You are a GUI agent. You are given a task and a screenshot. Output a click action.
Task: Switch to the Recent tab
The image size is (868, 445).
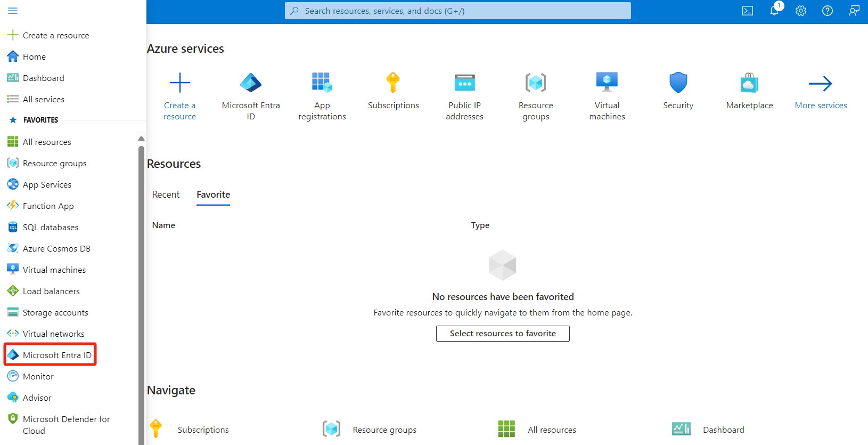(166, 195)
